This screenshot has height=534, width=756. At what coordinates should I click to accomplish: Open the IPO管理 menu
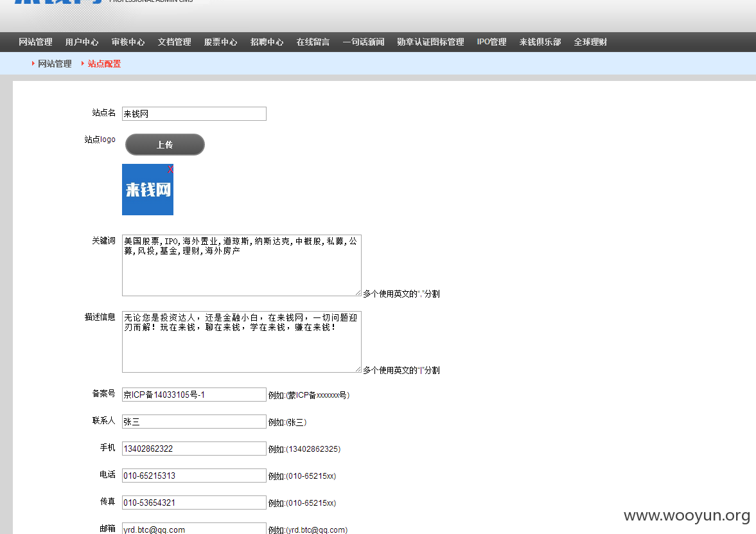point(492,42)
